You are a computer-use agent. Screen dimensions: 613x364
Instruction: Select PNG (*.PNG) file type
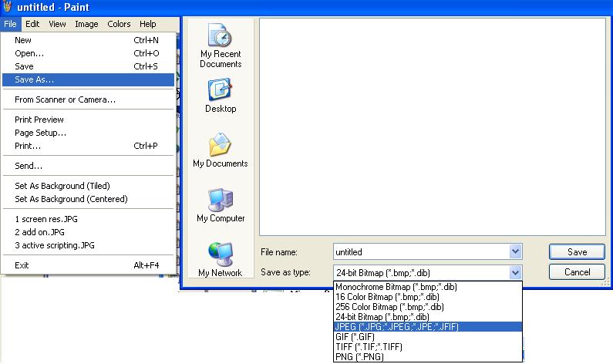pos(359,356)
